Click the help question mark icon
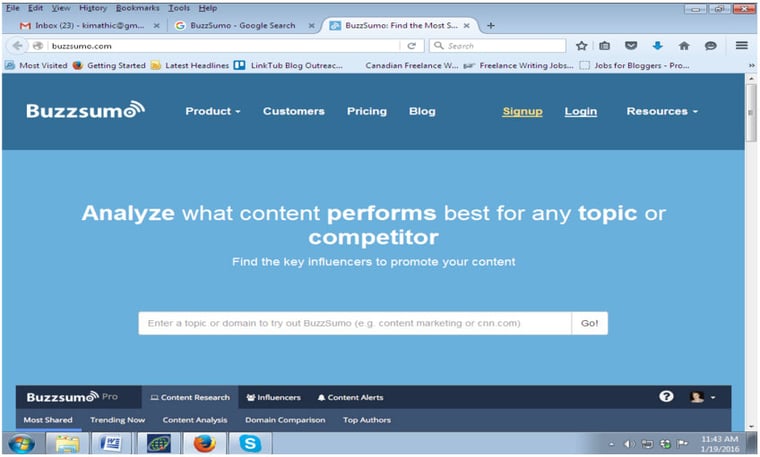This screenshot has width=760, height=457. 666,397
